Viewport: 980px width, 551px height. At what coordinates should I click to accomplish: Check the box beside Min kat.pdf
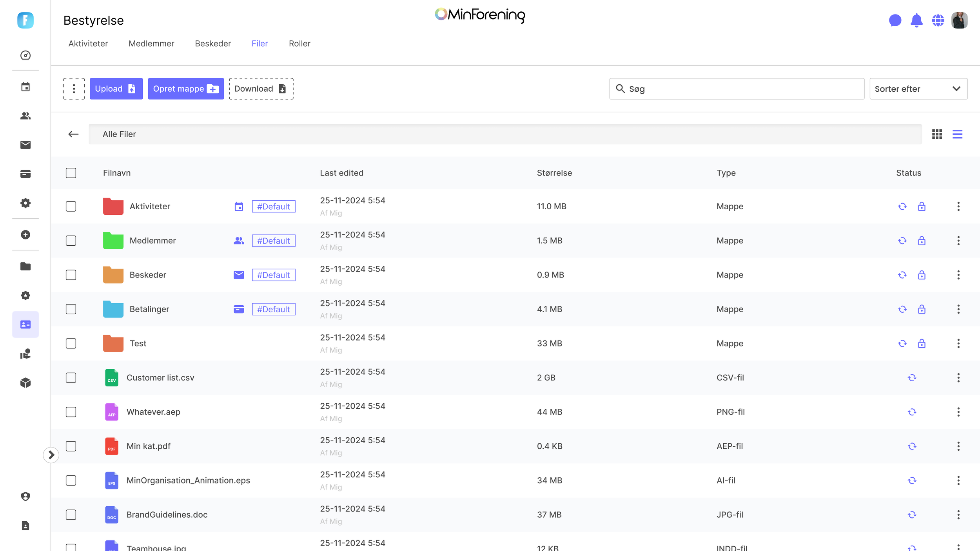pos(71,446)
